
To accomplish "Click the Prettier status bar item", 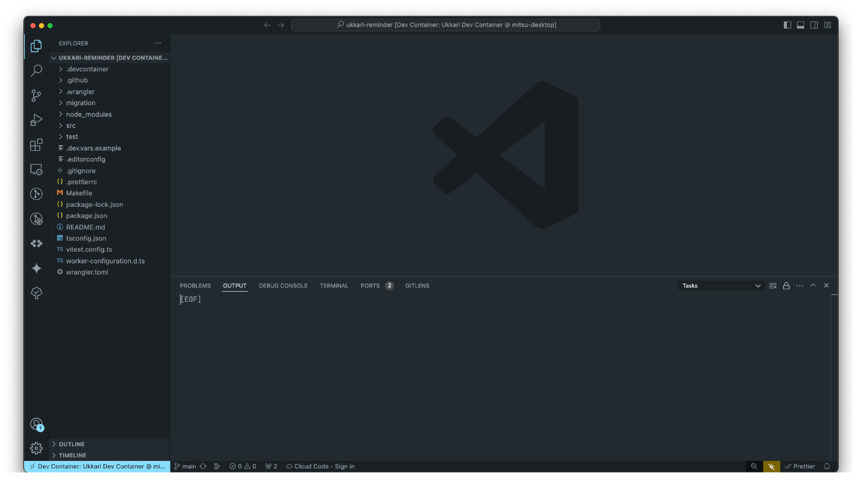I will tap(800, 466).
